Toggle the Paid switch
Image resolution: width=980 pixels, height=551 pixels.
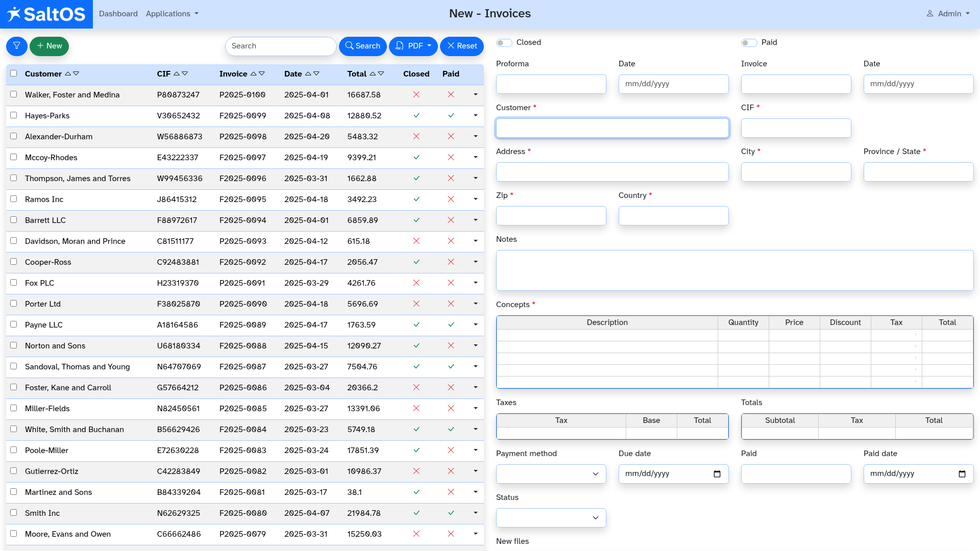coord(749,43)
